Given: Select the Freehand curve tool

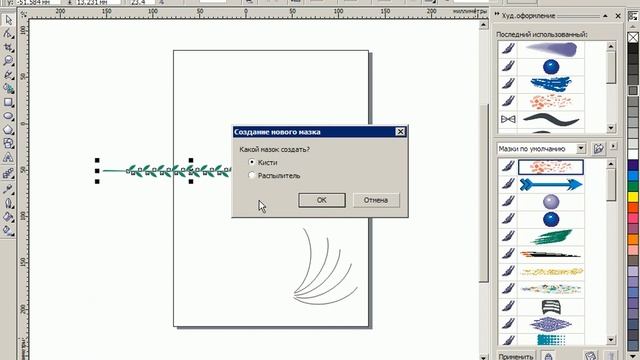Looking at the screenshot, I should coord(8,75).
